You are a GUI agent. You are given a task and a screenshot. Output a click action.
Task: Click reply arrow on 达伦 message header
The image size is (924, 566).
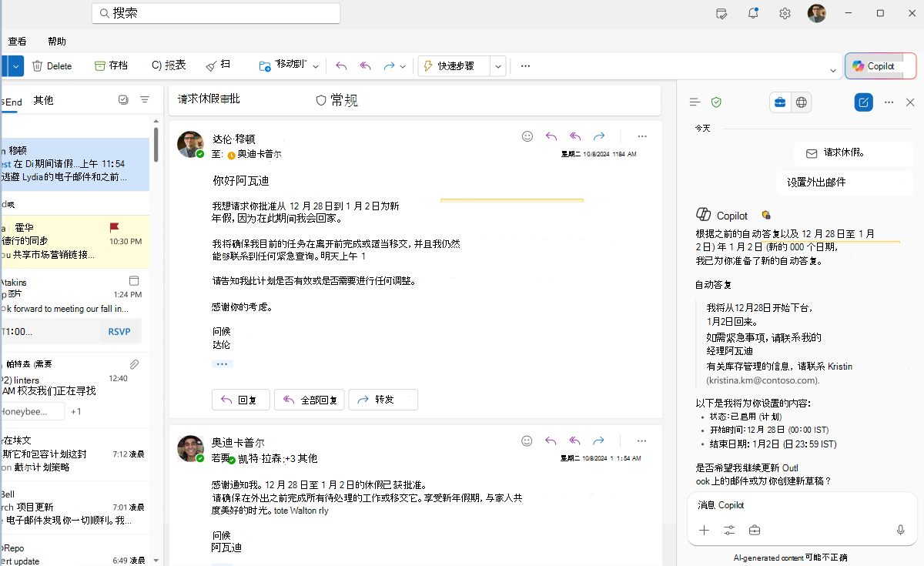[x=551, y=136]
